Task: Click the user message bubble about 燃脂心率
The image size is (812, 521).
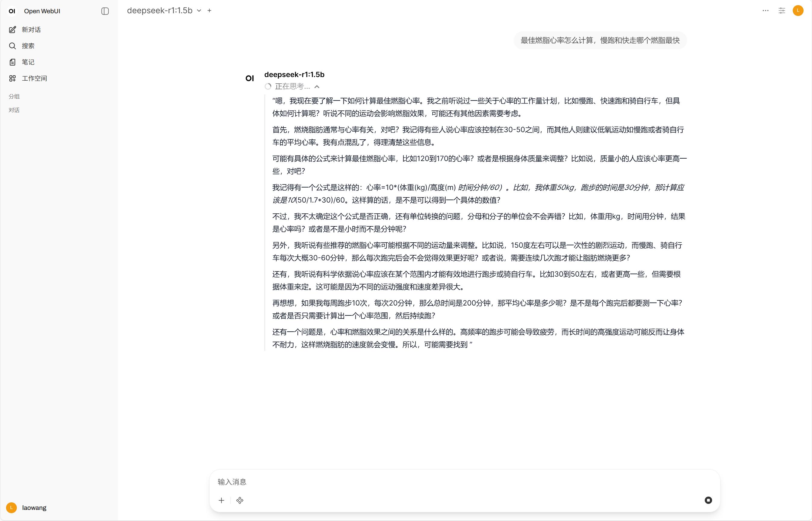Action: 600,41
